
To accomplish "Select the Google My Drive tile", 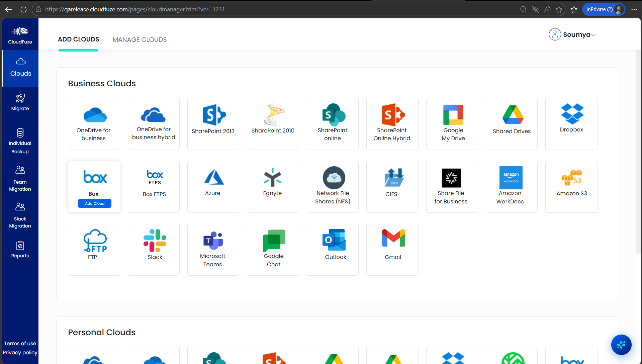I will pyautogui.click(x=452, y=123).
